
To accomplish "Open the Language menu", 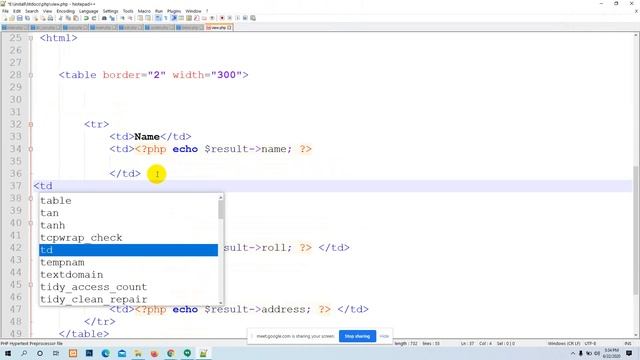I will click(89, 11).
